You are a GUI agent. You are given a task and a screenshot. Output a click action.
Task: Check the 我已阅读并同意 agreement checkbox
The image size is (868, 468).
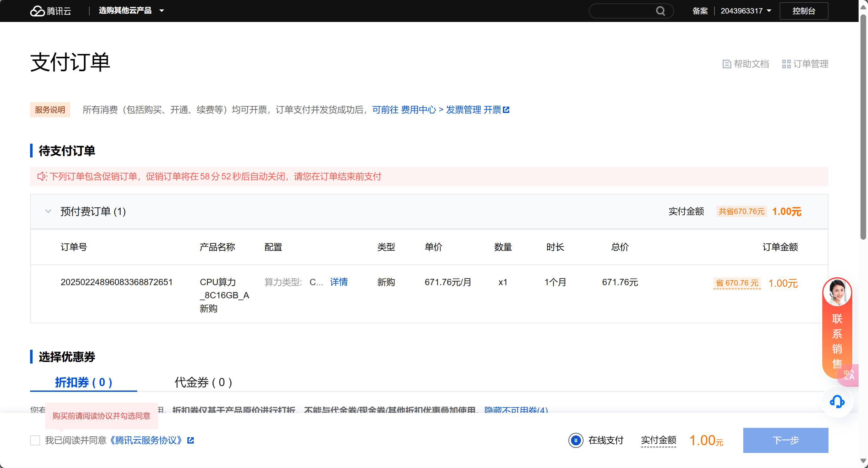point(35,440)
